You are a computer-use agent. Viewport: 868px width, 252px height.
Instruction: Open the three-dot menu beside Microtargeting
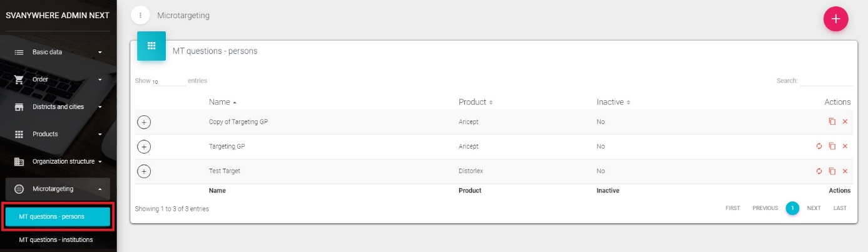[x=141, y=15]
